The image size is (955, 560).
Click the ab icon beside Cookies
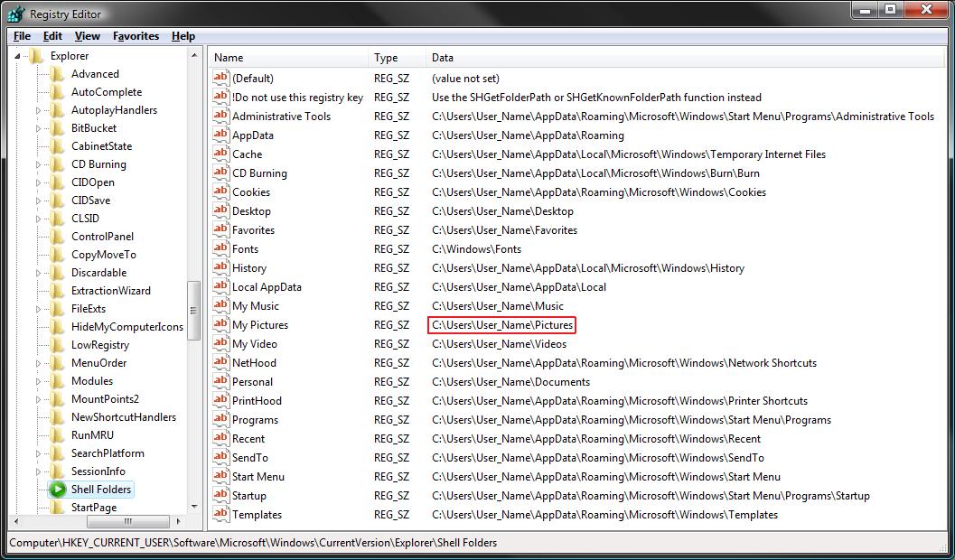[x=220, y=191]
